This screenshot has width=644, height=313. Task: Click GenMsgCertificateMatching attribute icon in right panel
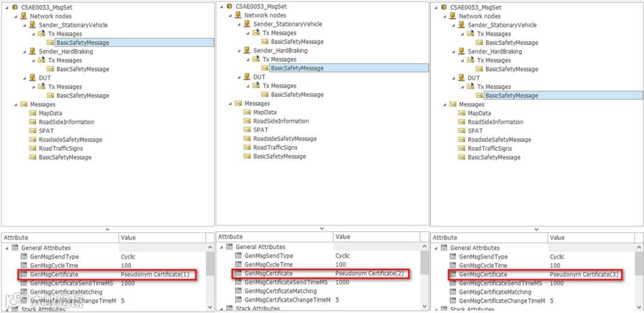[453, 292]
